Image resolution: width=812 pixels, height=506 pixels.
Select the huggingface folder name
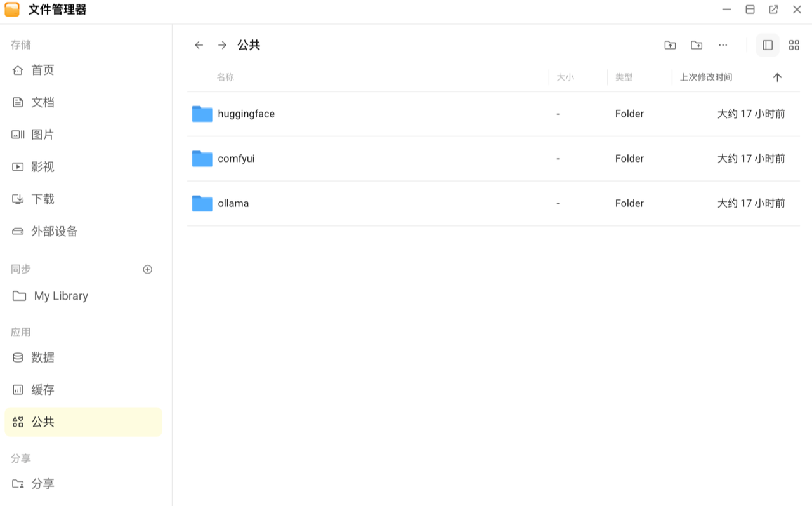246,114
